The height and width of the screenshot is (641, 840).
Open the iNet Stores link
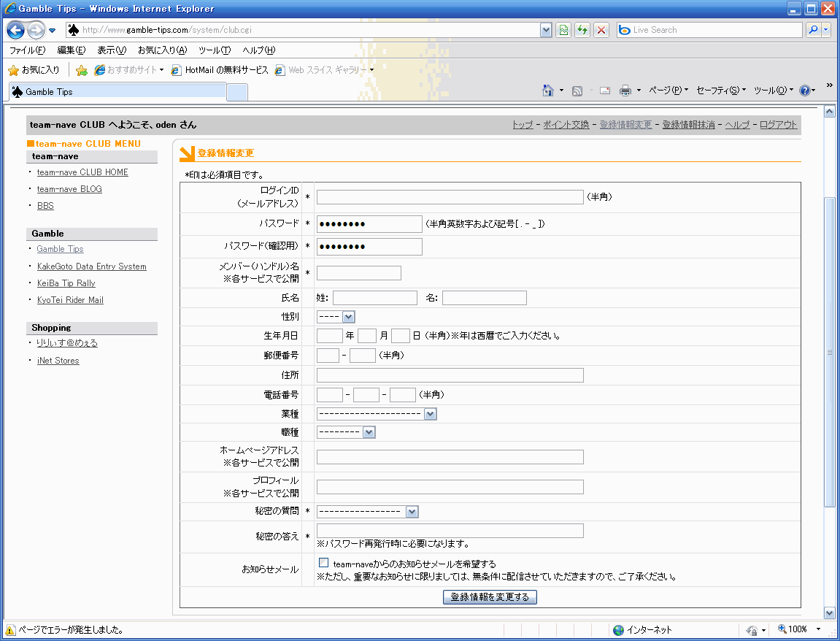58,361
